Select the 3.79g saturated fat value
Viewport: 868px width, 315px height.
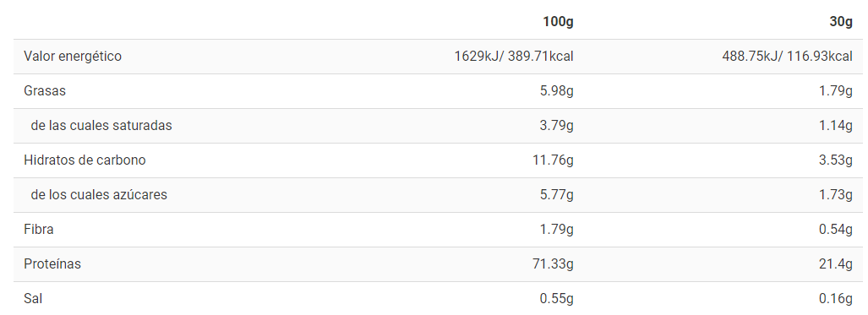coord(556,126)
